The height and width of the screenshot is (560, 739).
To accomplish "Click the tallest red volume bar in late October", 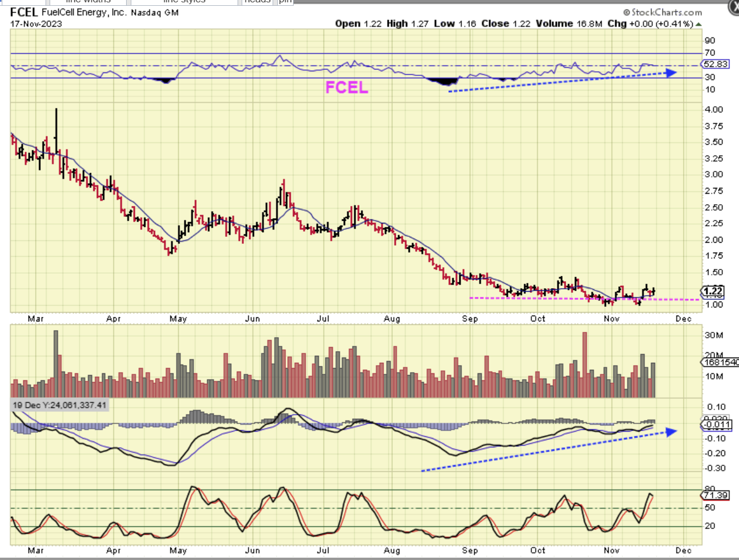I will point(584,365).
